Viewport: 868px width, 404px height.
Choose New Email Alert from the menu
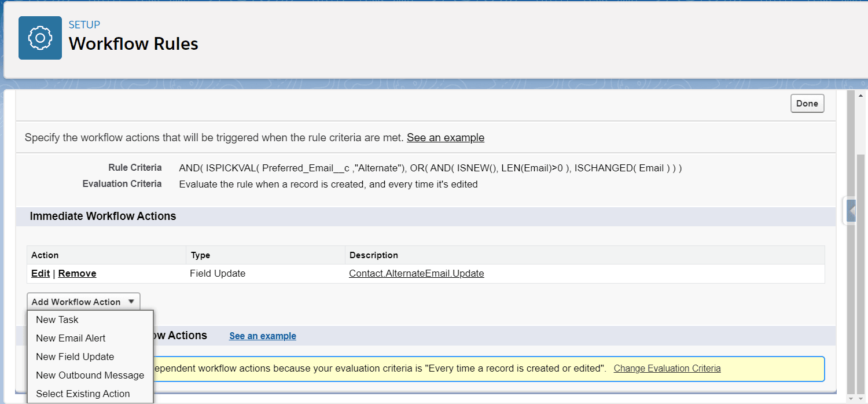71,338
